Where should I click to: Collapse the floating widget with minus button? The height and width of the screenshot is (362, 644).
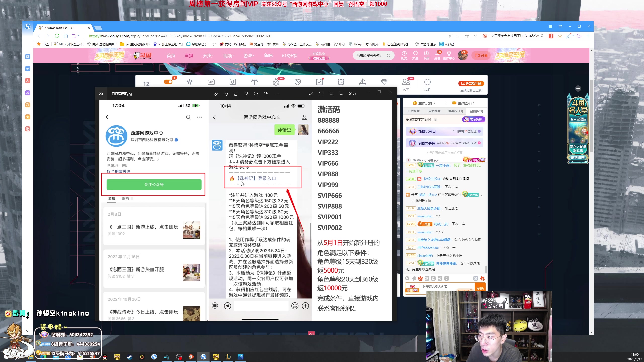(x=578, y=88)
